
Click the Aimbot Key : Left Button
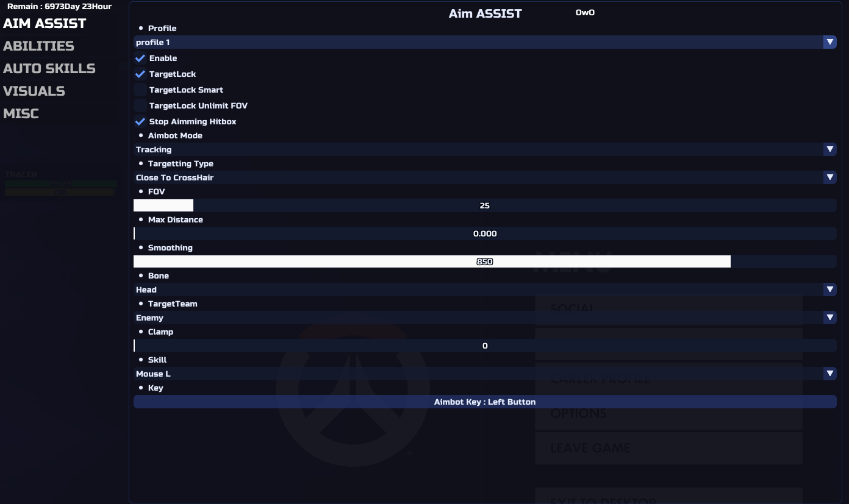tap(485, 402)
